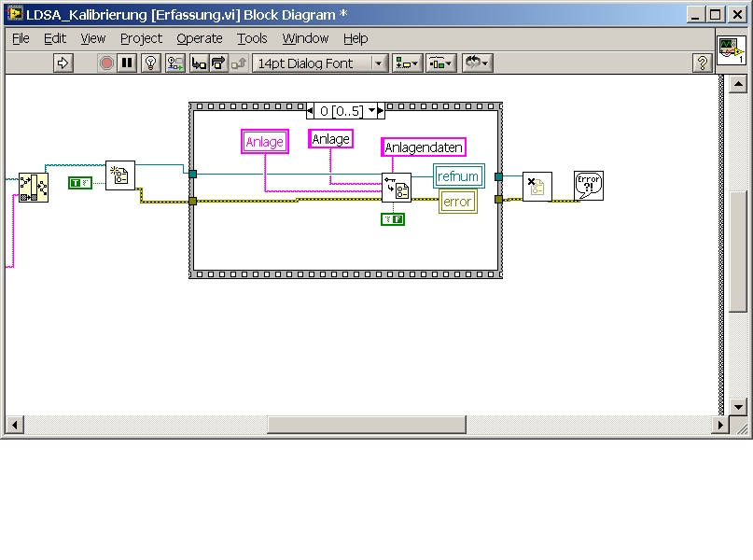The height and width of the screenshot is (560, 753).
Task: Click the refnum indicator terminal
Action: coord(459,176)
